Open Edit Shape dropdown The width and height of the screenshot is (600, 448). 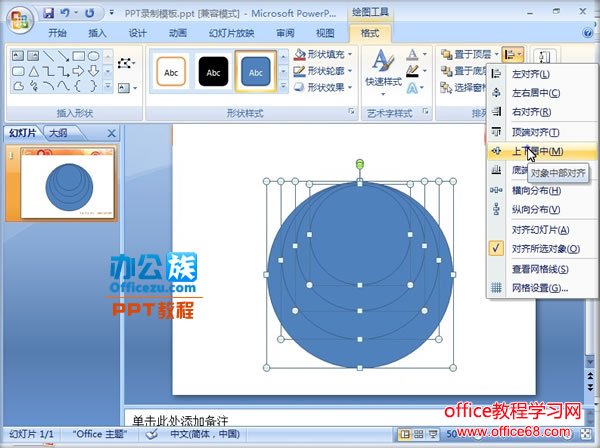pos(126,63)
